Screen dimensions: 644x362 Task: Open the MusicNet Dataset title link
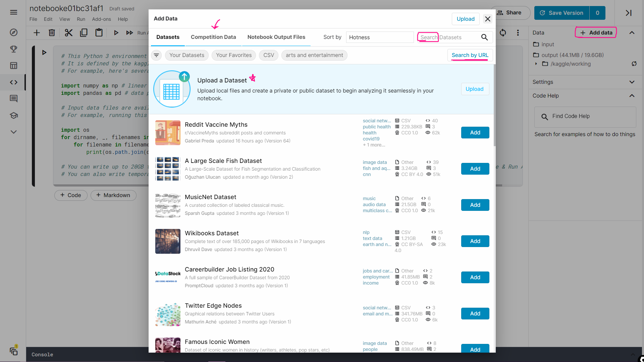pyautogui.click(x=210, y=197)
